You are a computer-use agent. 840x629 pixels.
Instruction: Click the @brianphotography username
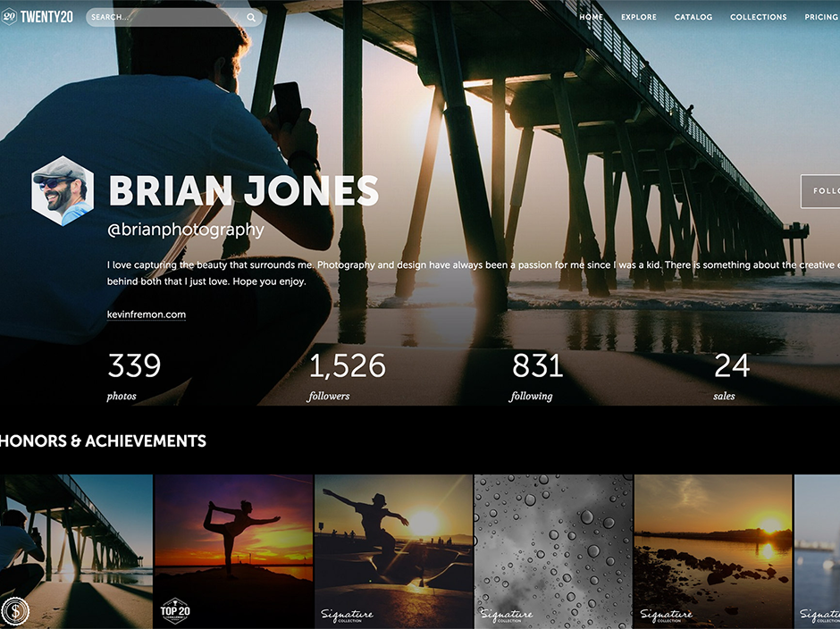point(186,230)
